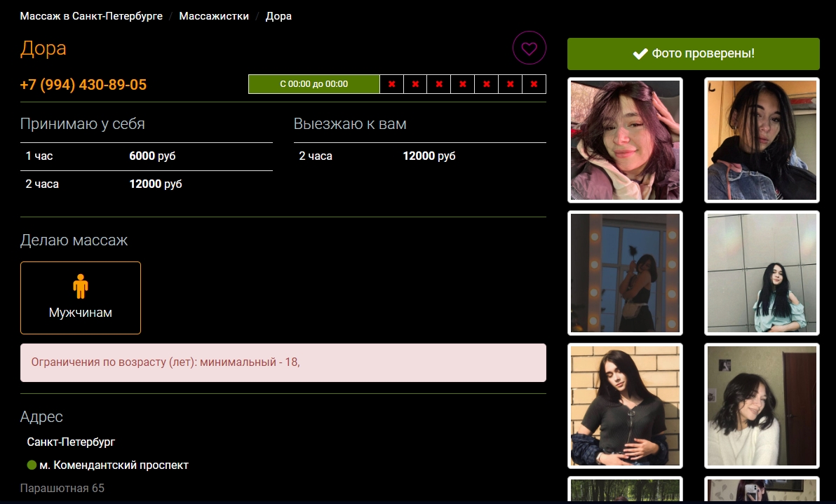This screenshot has height=504, width=836.
Task: Click the 'Парашютная 65' address text
Action: pyautogui.click(x=62, y=488)
